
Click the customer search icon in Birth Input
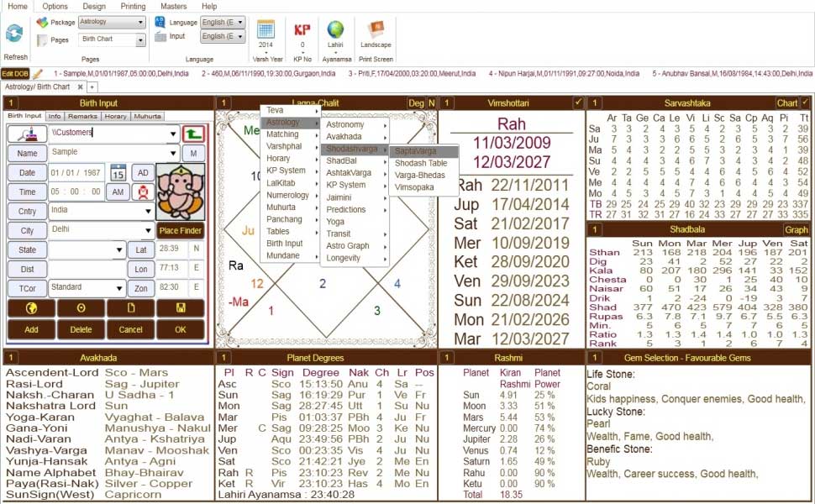click(27, 134)
